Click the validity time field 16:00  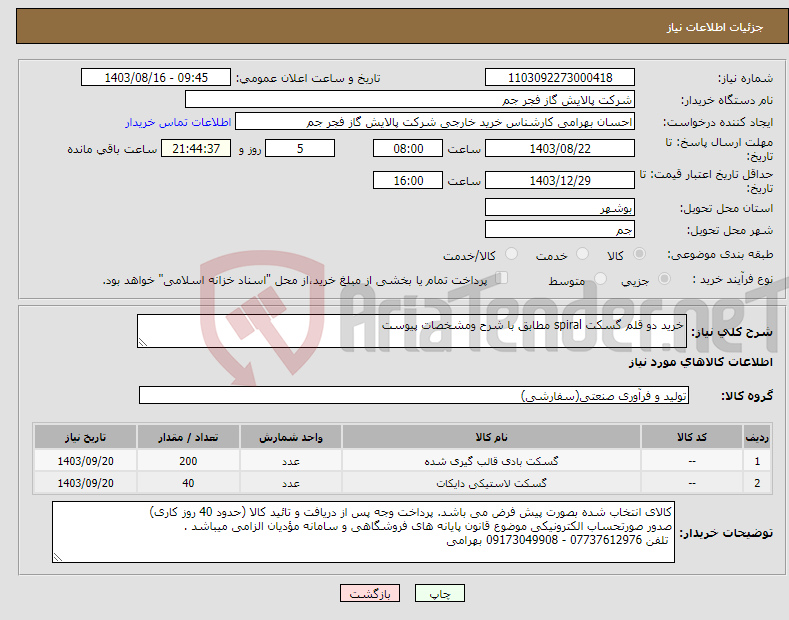tap(408, 180)
